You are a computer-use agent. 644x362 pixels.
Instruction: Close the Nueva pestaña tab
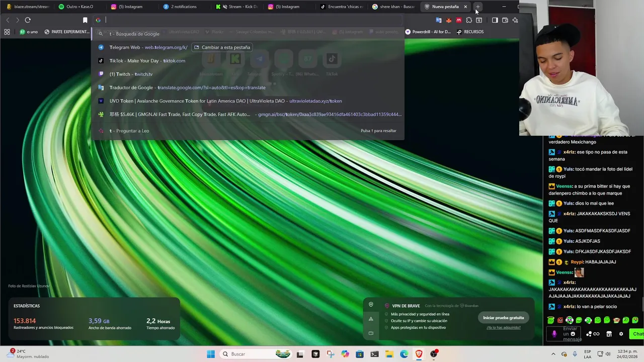(x=465, y=7)
